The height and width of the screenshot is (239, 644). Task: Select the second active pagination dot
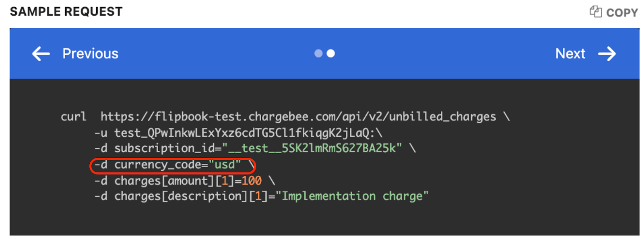[x=331, y=53]
